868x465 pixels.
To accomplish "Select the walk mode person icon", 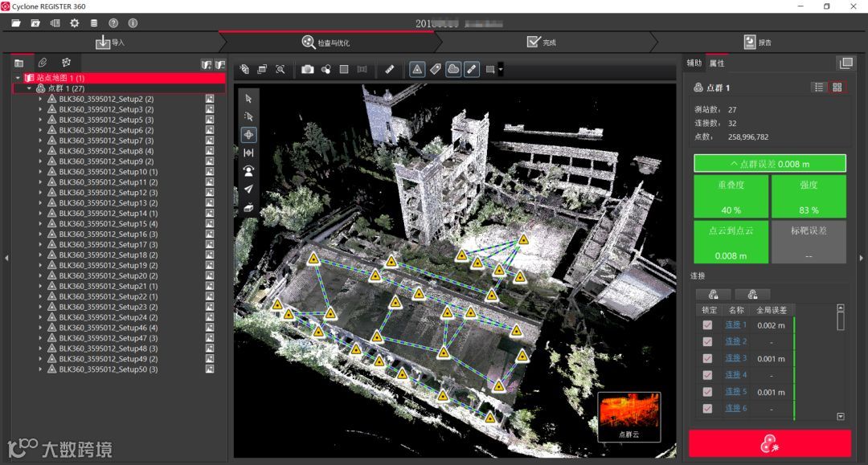I will pos(248,171).
